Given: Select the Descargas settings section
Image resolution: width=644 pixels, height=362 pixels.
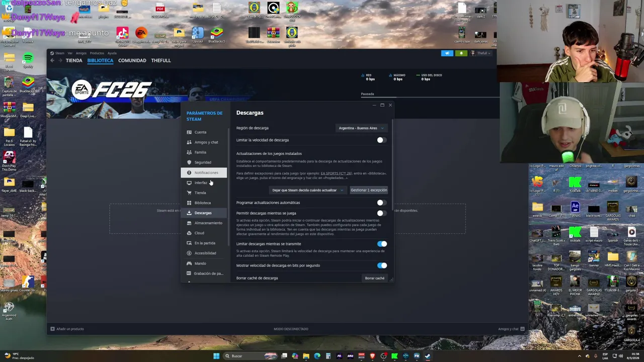Looking at the screenshot, I should point(203,213).
